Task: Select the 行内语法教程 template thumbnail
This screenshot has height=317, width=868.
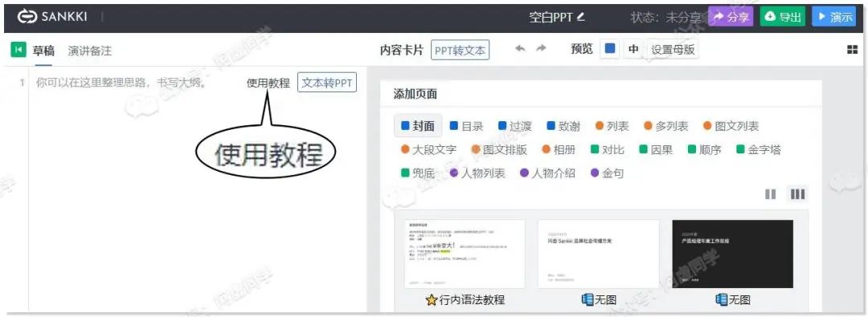Action: [x=465, y=254]
